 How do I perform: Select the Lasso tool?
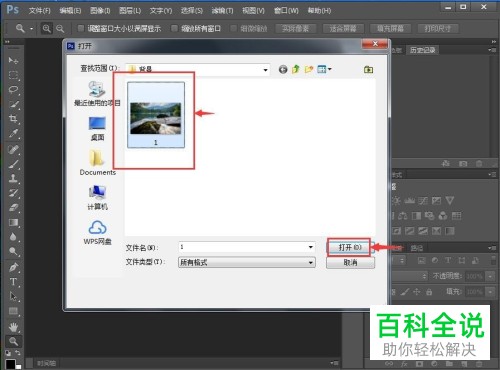(x=13, y=90)
